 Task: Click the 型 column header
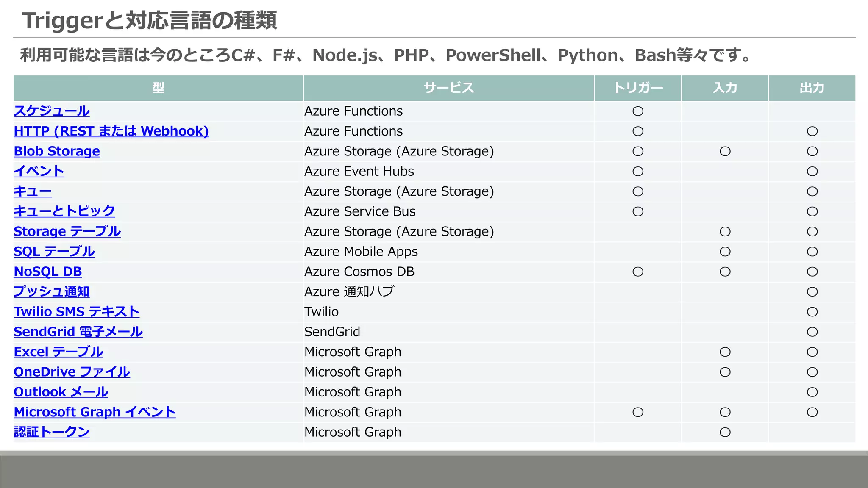(x=158, y=88)
